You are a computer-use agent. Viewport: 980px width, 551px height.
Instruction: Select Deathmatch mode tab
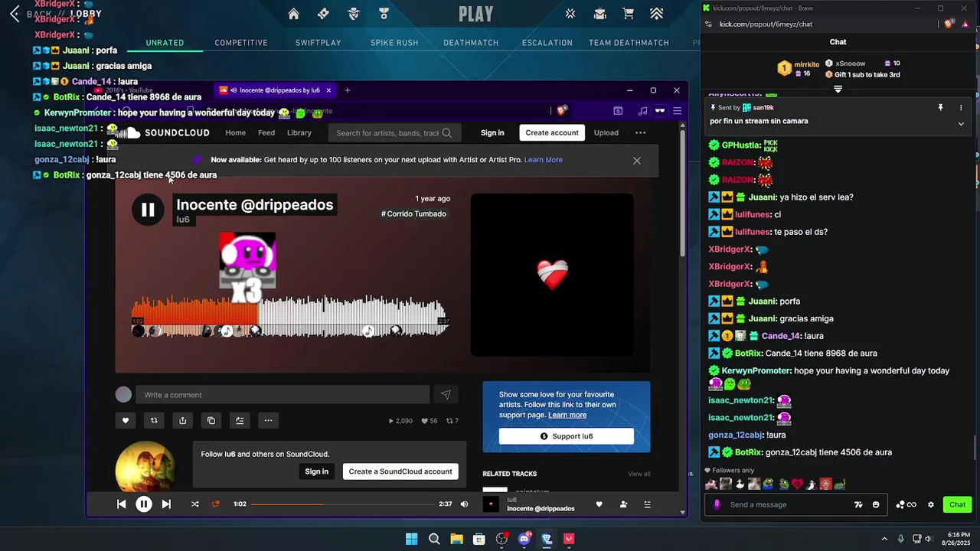coord(471,43)
